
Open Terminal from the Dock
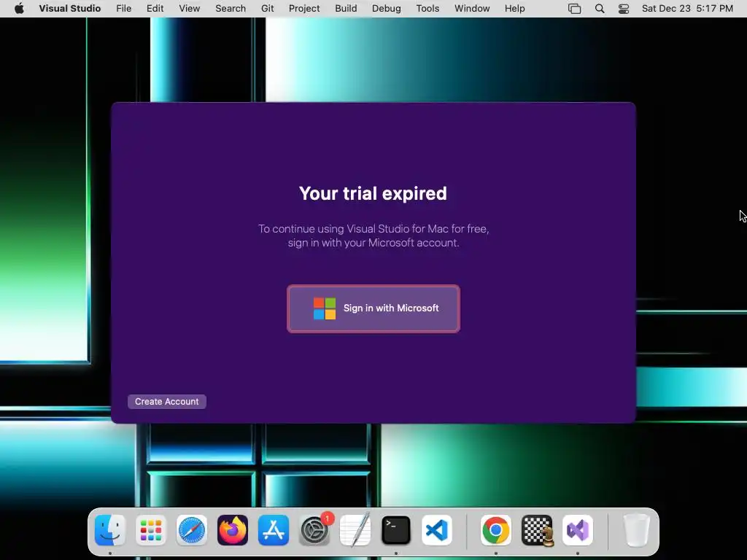[396, 530]
